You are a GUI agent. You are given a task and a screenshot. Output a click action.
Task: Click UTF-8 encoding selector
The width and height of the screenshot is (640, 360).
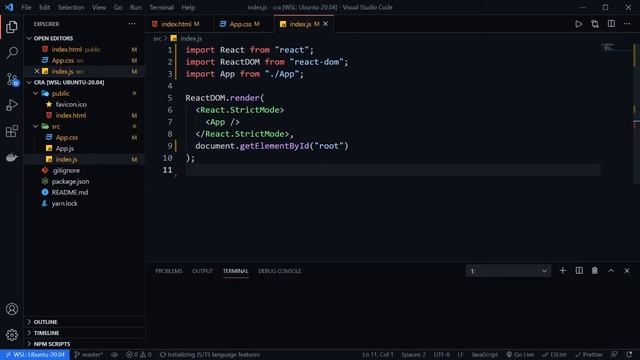pos(442,355)
